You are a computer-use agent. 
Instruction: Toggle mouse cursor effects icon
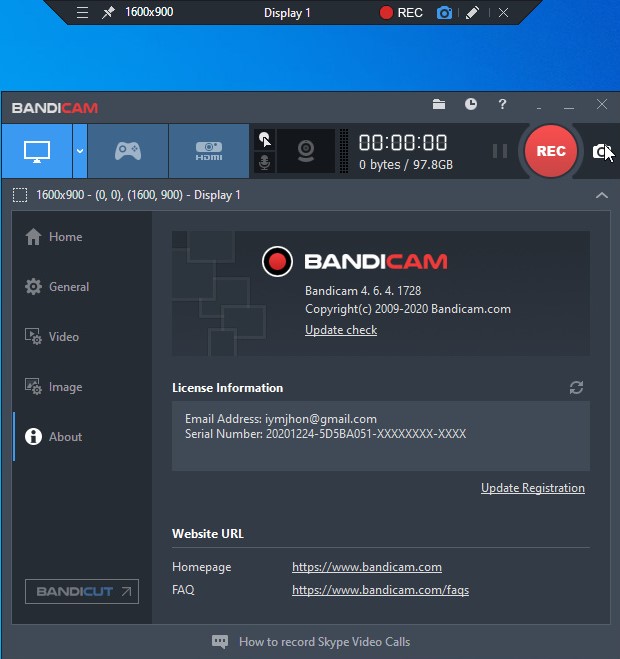(x=265, y=140)
